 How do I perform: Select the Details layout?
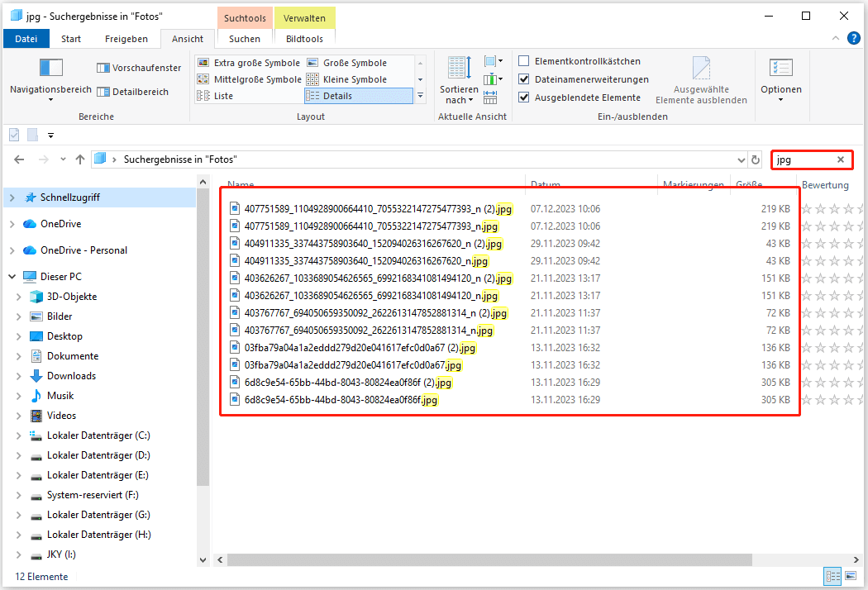(x=359, y=97)
